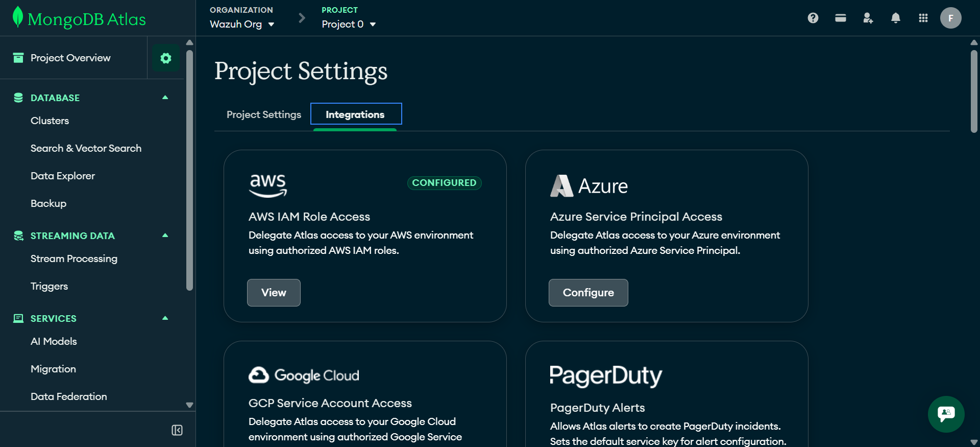This screenshot has width=980, height=447.
Task: Open the Wazuh Org organization dropdown
Action: coord(242,24)
